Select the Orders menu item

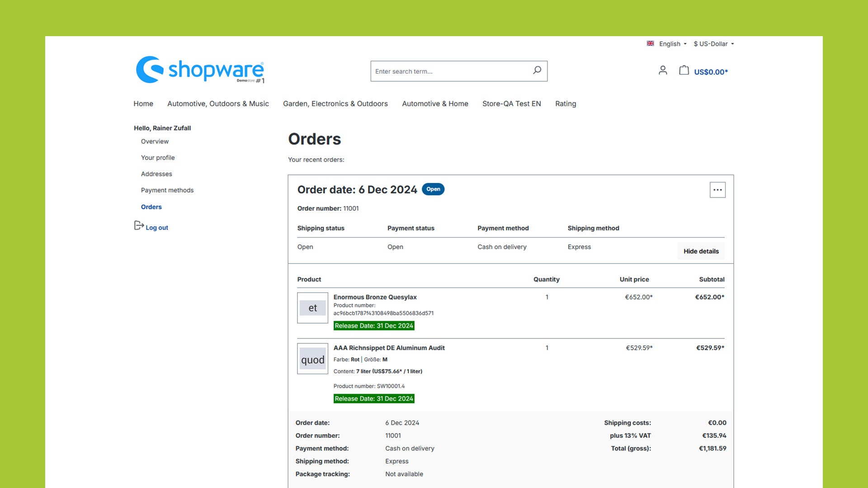[x=151, y=206]
